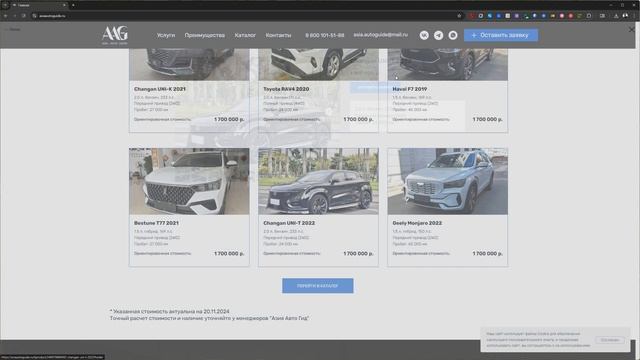
Task: Click the Bestune T77 2021 title
Action: pos(156,223)
